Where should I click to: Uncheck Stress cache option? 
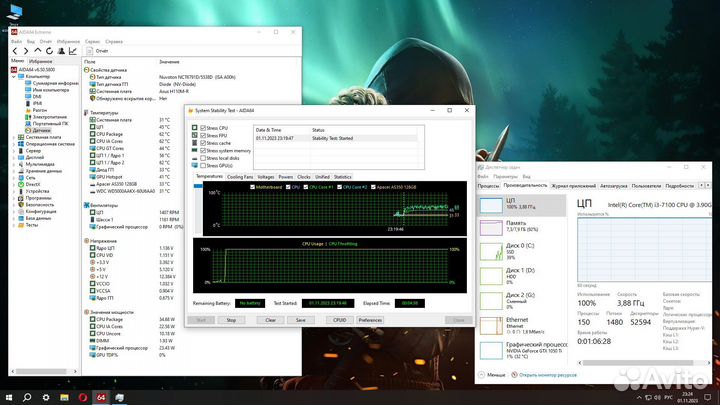coord(203,143)
